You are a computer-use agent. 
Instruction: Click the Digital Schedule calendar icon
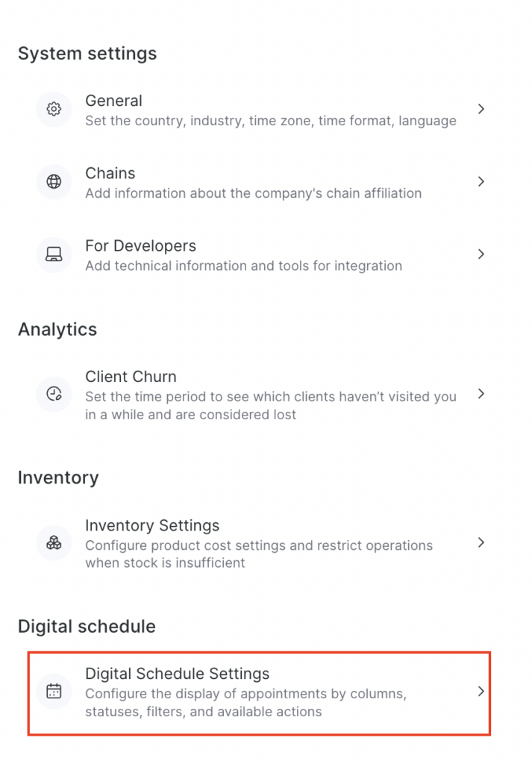point(54,691)
